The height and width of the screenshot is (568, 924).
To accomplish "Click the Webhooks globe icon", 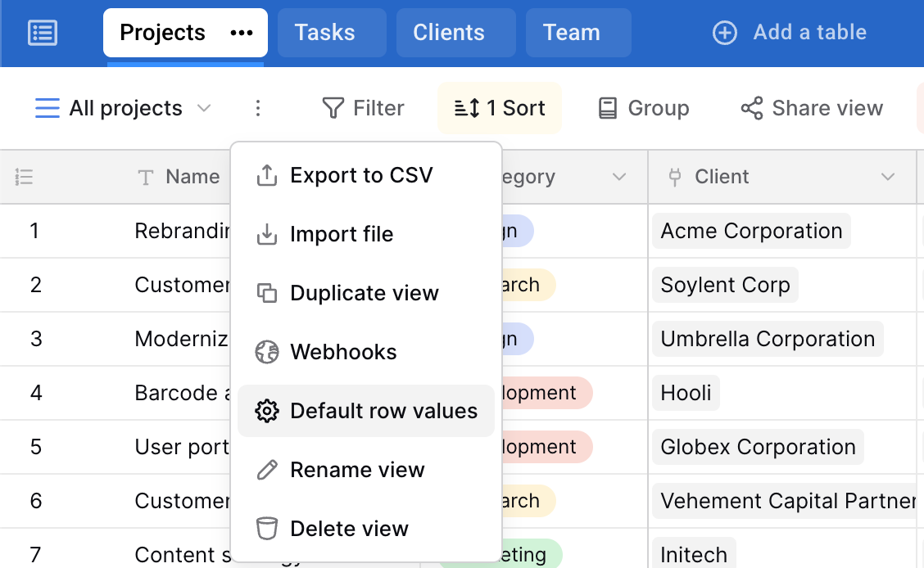I will point(267,352).
